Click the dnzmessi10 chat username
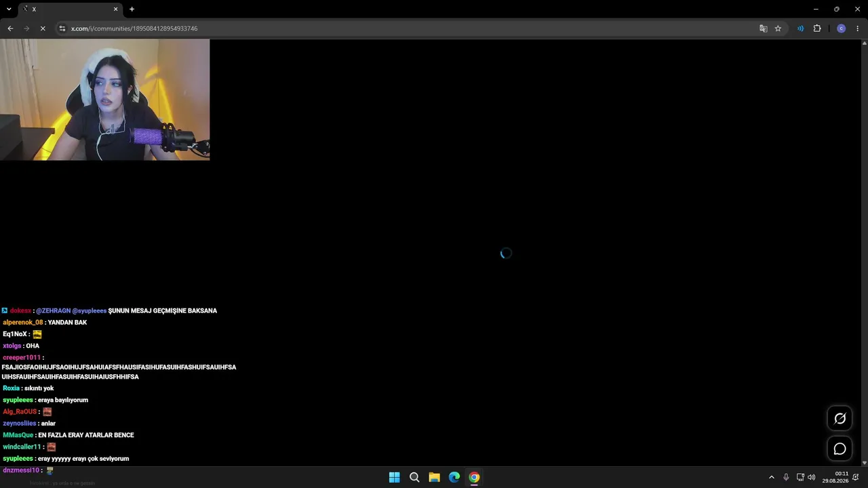The height and width of the screenshot is (488, 868). 21,470
